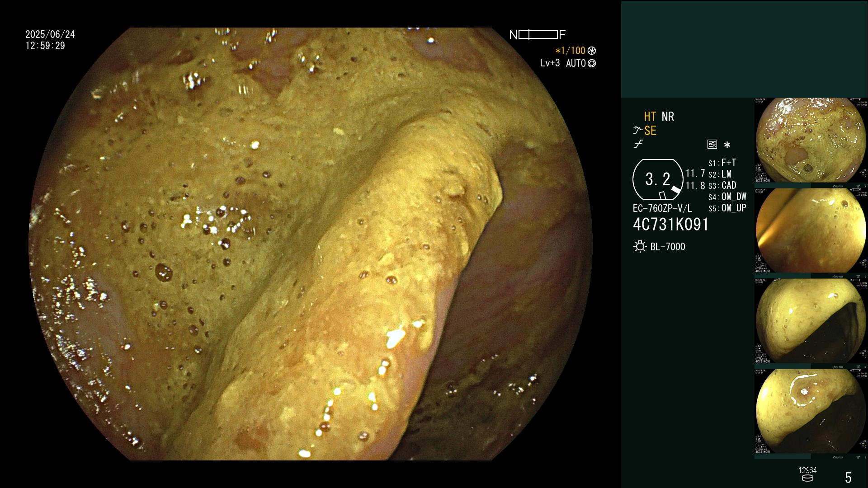Click the S4: OM_DW switch assignment
The width and height of the screenshot is (868, 488).
[x=727, y=197]
